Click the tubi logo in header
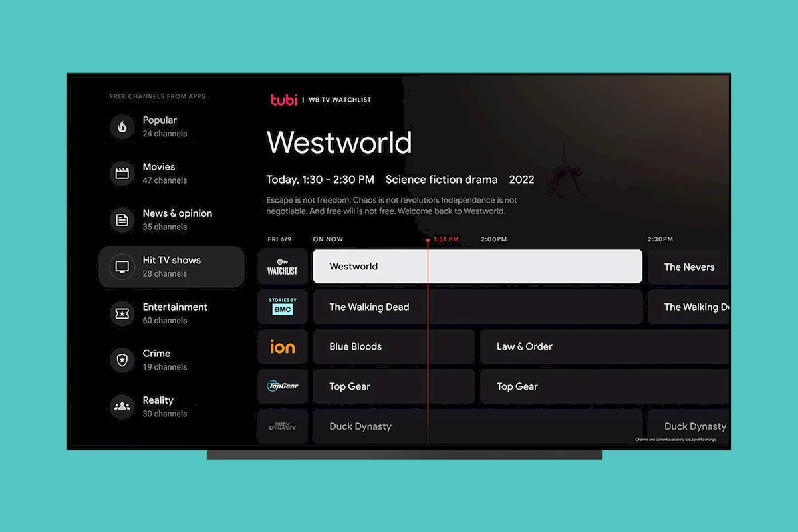Image resolution: width=798 pixels, height=532 pixels. (283, 100)
